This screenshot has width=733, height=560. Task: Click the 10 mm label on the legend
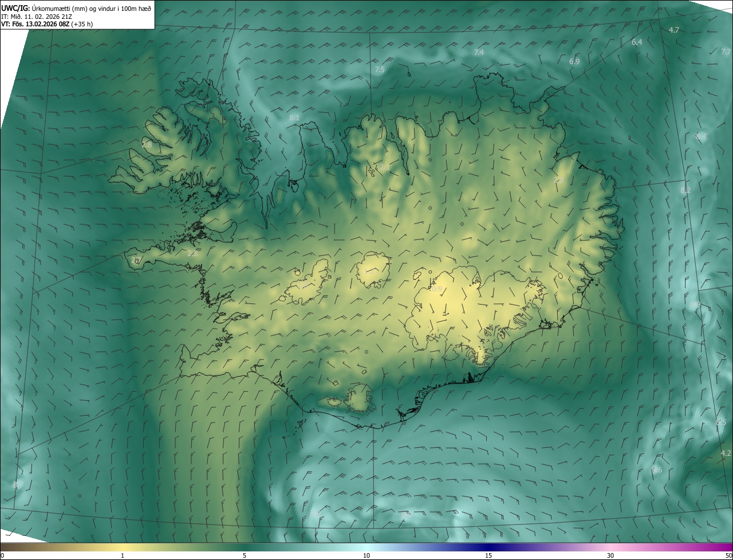(366, 555)
